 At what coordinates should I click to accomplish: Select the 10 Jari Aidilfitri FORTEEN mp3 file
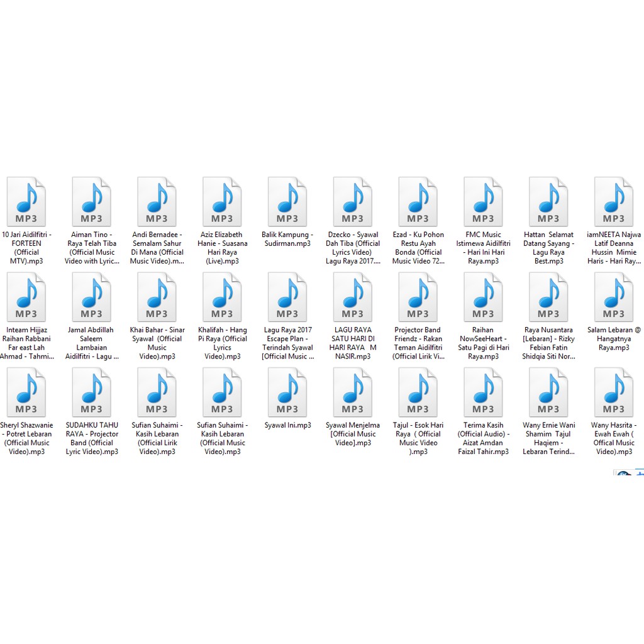click(x=26, y=202)
